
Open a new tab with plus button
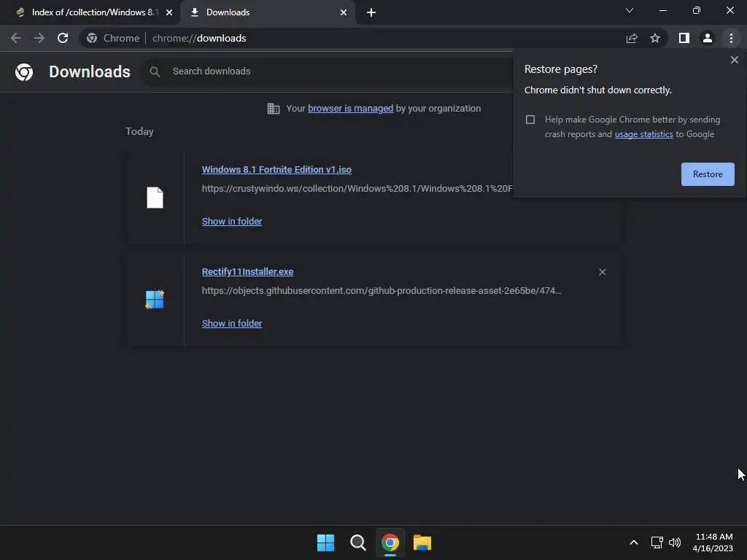[x=371, y=12]
